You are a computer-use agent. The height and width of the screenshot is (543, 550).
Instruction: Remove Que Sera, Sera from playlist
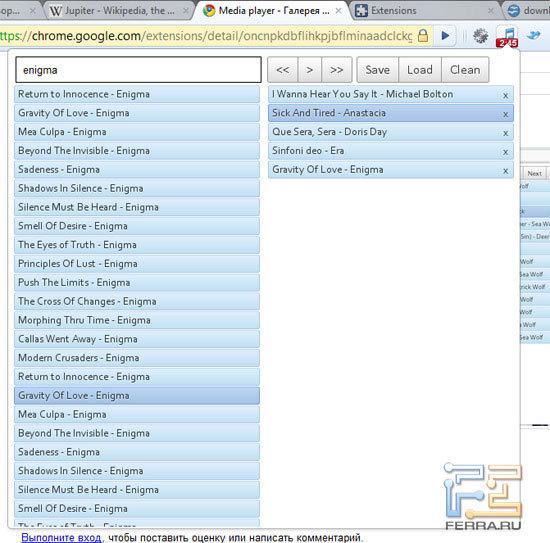tap(505, 133)
